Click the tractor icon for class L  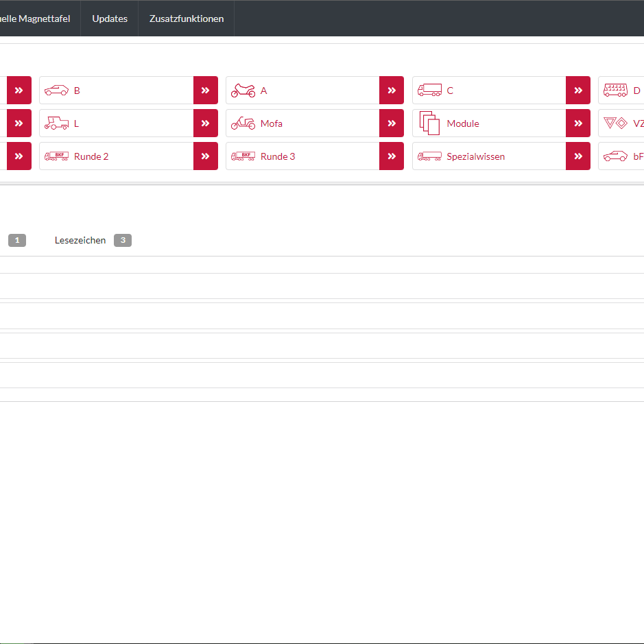pyautogui.click(x=56, y=123)
